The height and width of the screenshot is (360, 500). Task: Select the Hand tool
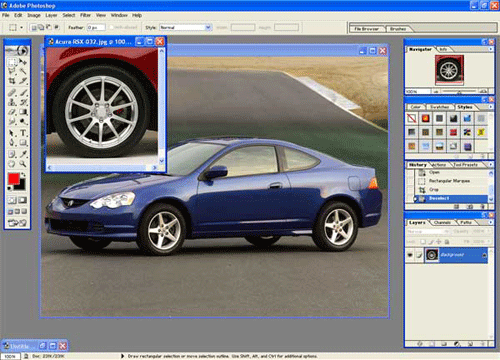pyautogui.click(x=12, y=164)
